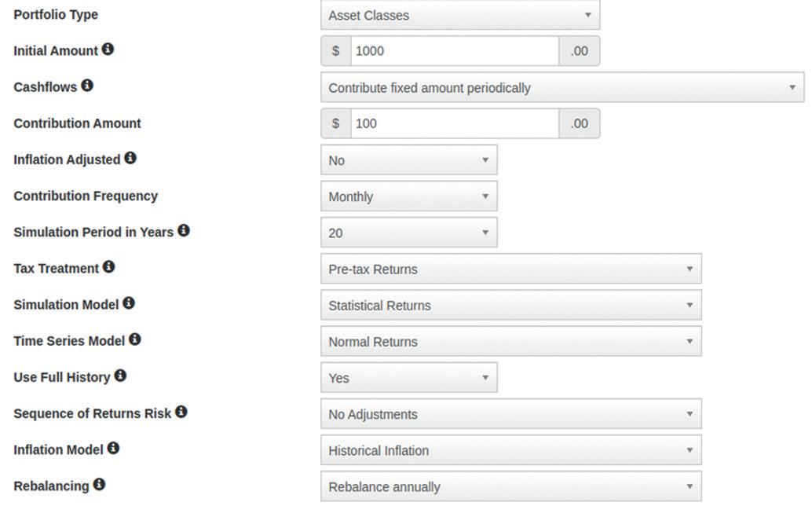
Task: Click info icon next to Time Series Model
Action: (x=135, y=339)
